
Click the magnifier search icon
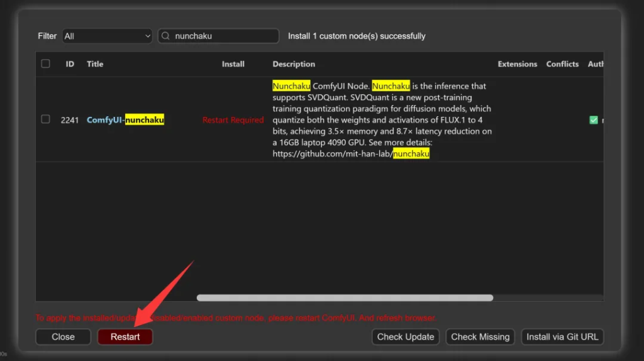pyautogui.click(x=165, y=36)
